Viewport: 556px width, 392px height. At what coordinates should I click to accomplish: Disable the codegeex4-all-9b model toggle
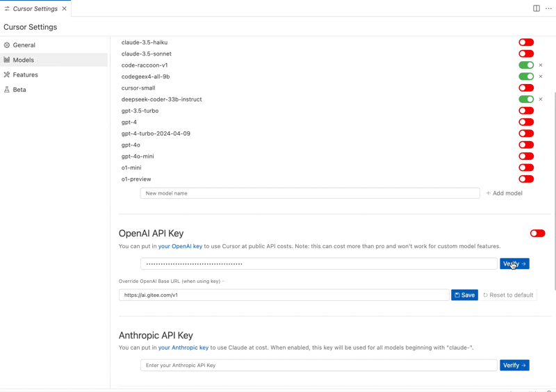[x=526, y=76]
